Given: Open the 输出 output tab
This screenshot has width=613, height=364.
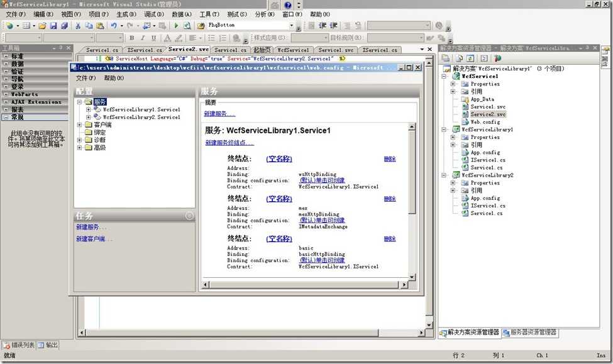Looking at the screenshot, I should [48, 345].
